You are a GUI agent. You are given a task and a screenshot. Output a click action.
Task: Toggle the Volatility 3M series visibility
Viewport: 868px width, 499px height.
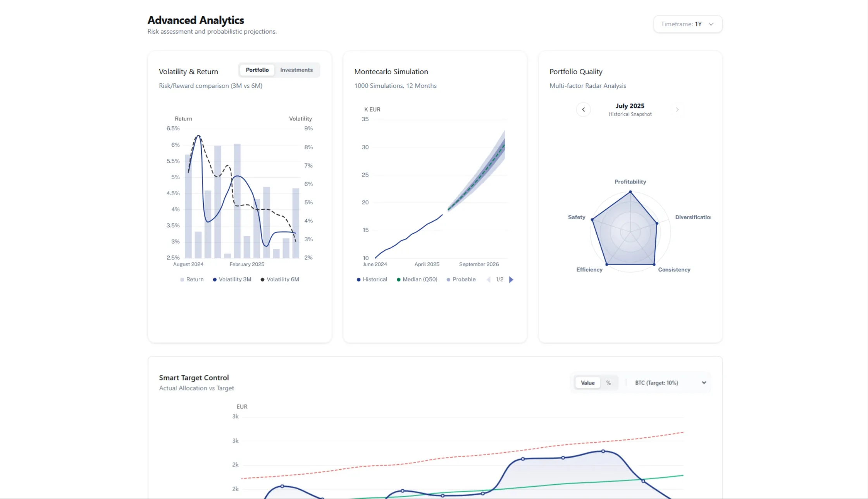(215, 279)
